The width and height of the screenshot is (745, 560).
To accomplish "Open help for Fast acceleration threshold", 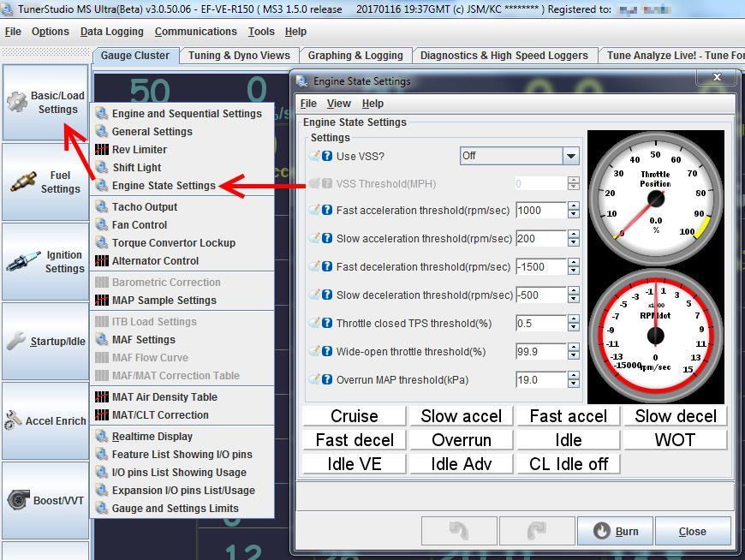I will pos(327,210).
